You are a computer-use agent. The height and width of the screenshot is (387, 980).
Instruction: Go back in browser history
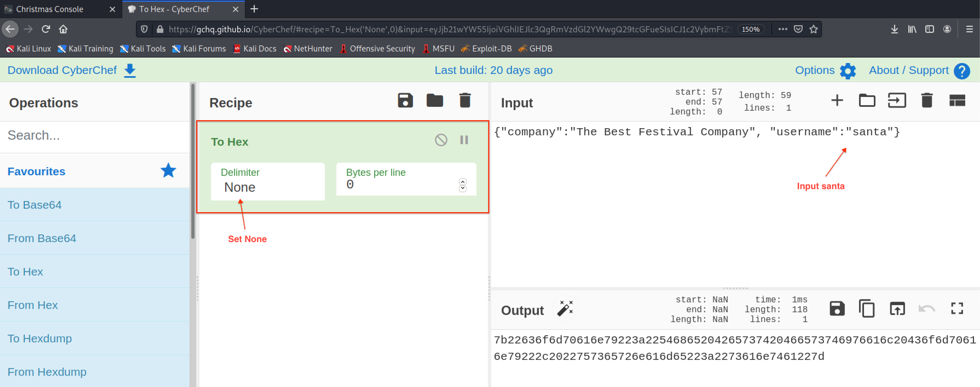tap(10, 29)
